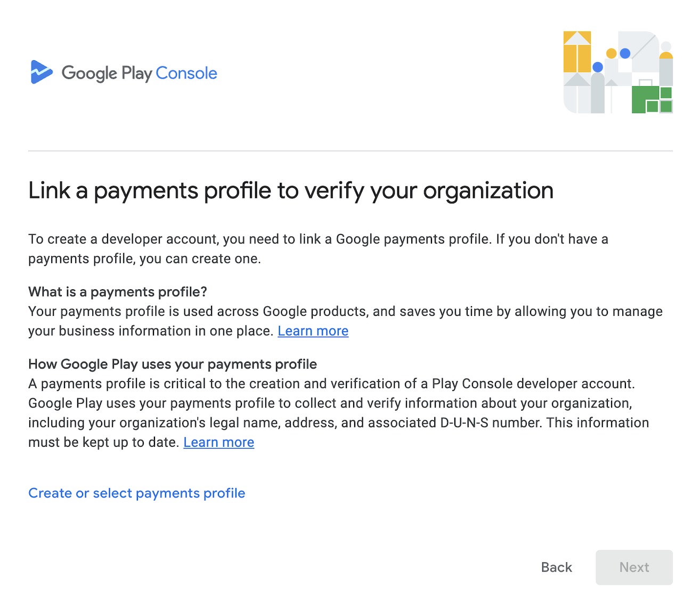Click the Google Play Console logo icon
Screen dimensions: 700x605
click(x=42, y=72)
